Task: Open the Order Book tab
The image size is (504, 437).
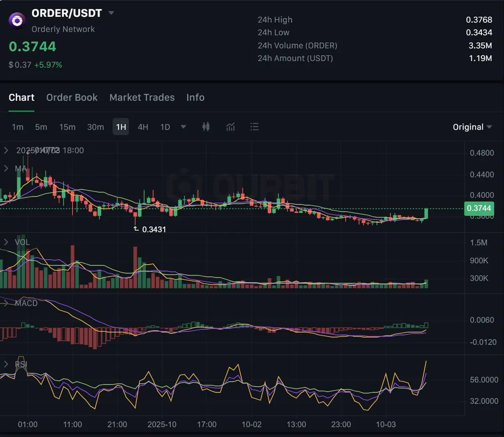Action: 72,97
